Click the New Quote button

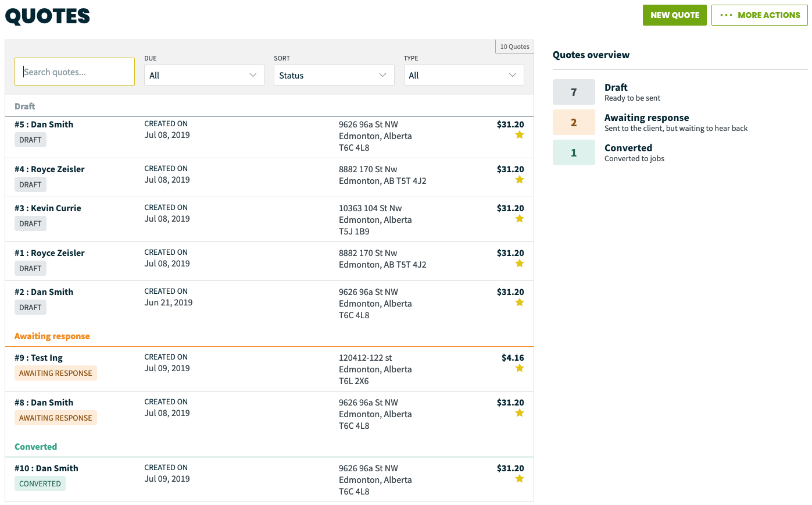[x=674, y=15]
